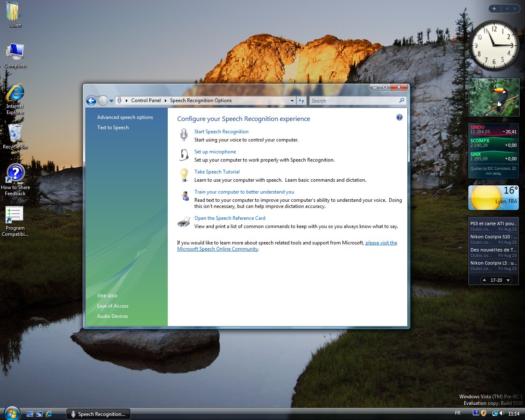Click the printer icon beside Speech Reference Card

[x=183, y=222]
